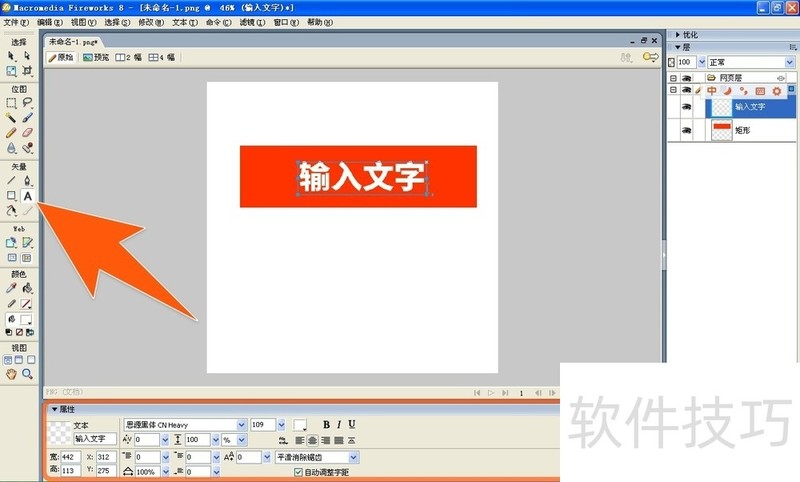
Task: Align text right
Action: pos(325,440)
